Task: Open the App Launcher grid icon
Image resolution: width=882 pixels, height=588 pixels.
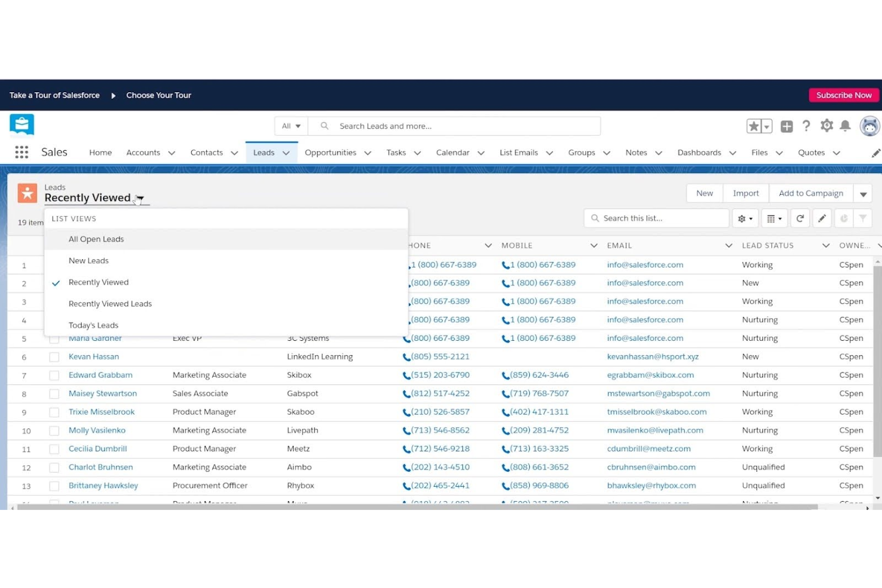Action: coord(22,153)
